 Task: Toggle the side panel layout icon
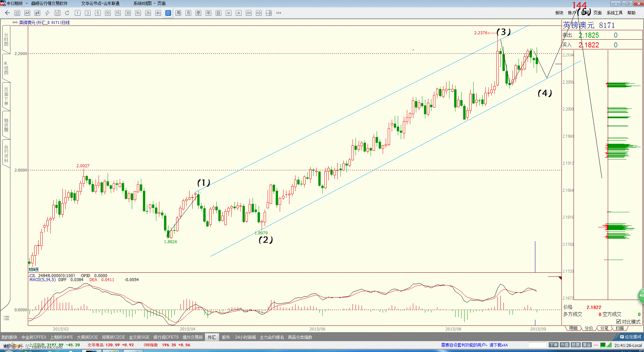tap(269, 13)
